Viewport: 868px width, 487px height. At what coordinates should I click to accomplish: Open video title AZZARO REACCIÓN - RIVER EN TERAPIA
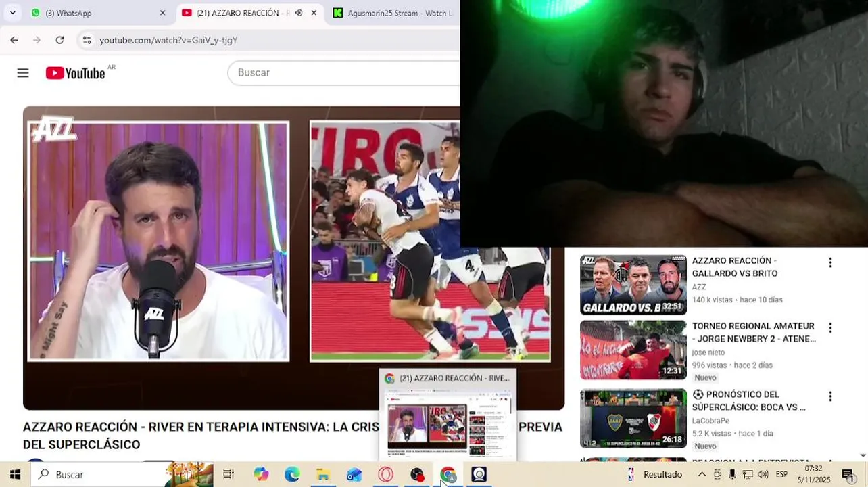[293, 436]
